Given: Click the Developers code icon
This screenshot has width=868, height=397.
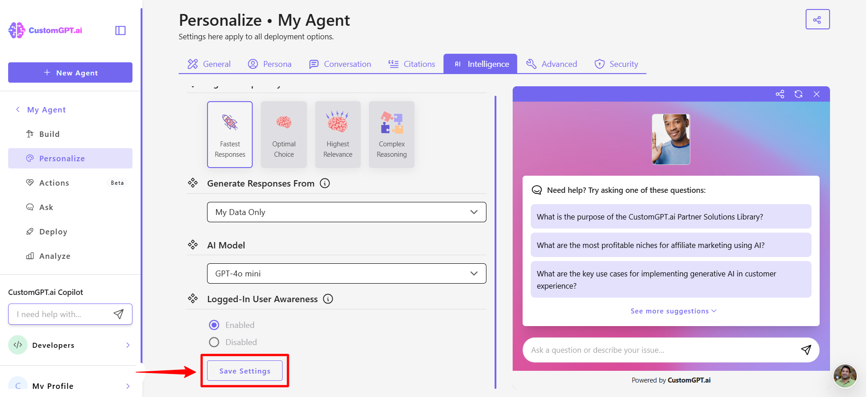Looking at the screenshot, I should coord(18,345).
